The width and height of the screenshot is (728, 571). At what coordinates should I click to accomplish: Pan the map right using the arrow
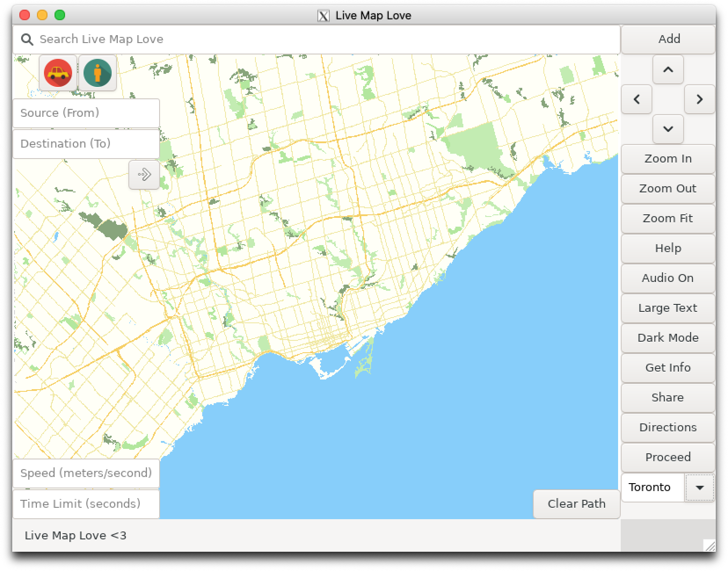[x=699, y=99]
